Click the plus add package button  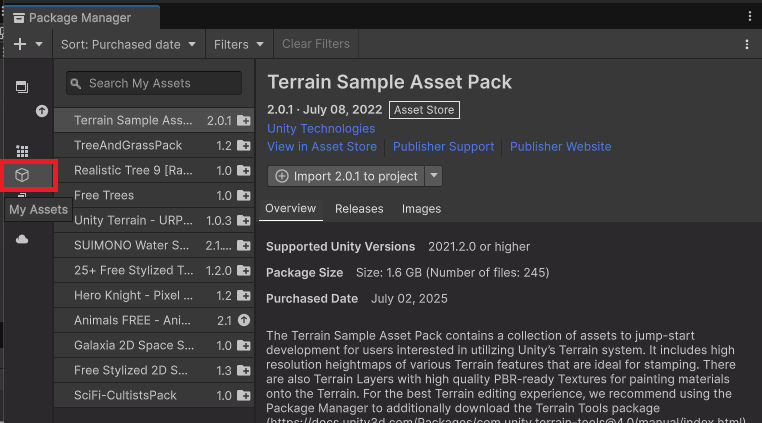pos(20,44)
